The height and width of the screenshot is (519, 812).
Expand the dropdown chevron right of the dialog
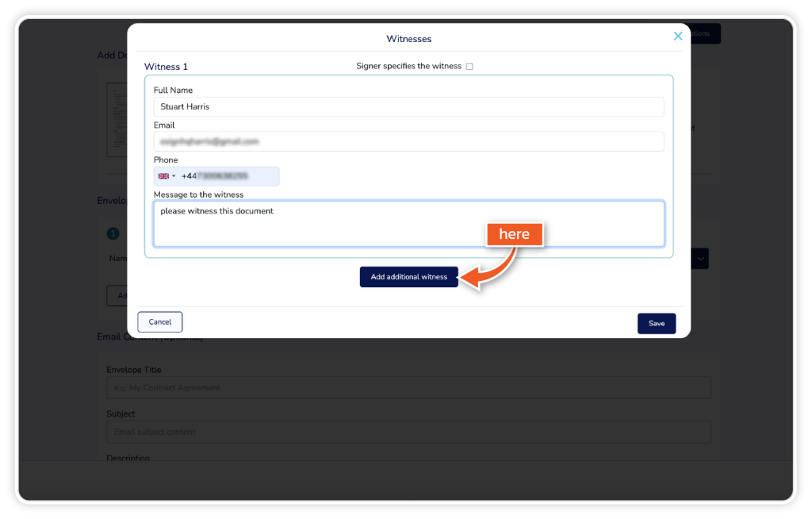point(701,258)
